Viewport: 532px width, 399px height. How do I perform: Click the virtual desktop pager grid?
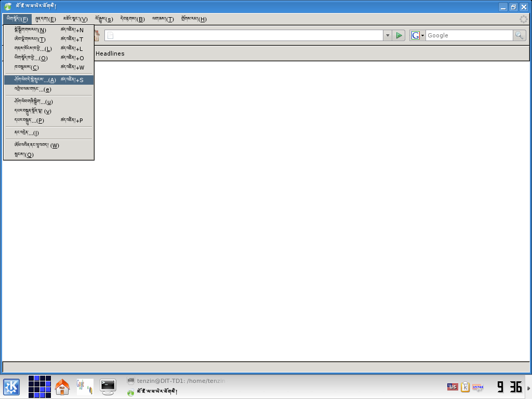click(x=39, y=387)
